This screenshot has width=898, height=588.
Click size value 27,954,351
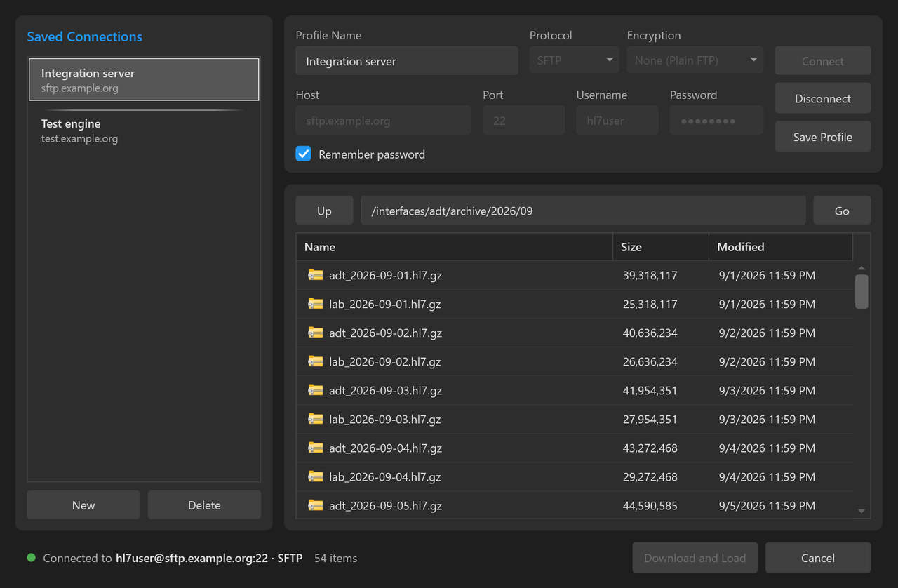(x=650, y=420)
